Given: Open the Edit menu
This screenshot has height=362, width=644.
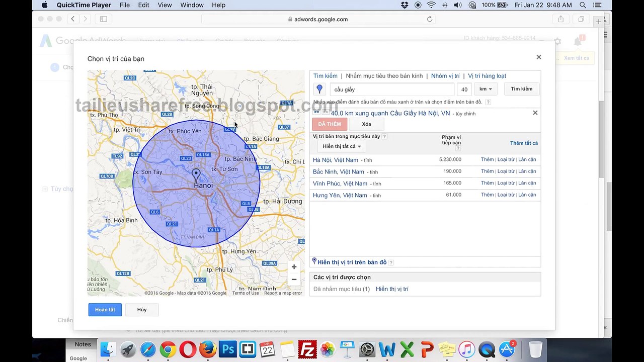Looking at the screenshot, I should coord(143,5).
